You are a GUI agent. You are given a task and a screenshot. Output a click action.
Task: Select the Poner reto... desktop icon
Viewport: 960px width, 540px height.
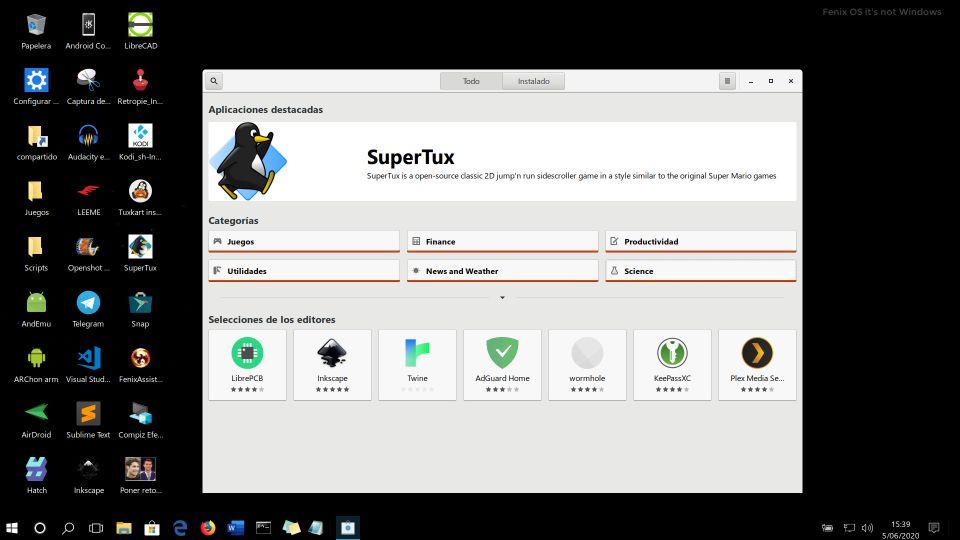click(x=140, y=476)
